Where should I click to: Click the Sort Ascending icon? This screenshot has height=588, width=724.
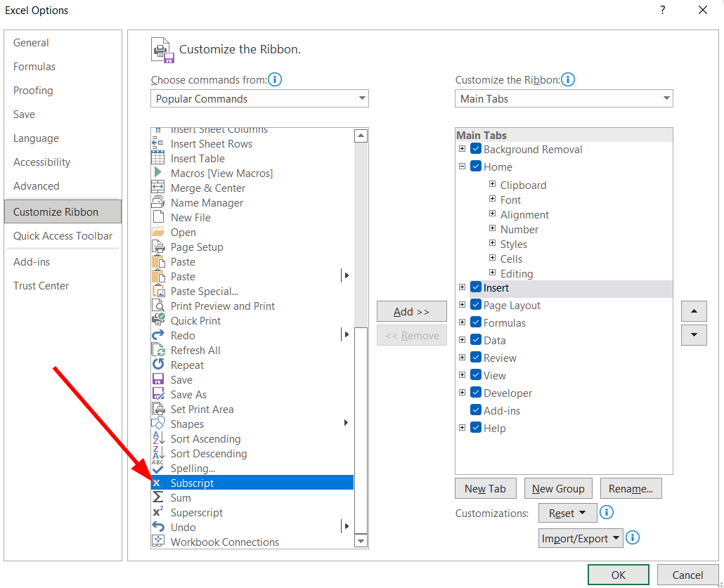158,438
